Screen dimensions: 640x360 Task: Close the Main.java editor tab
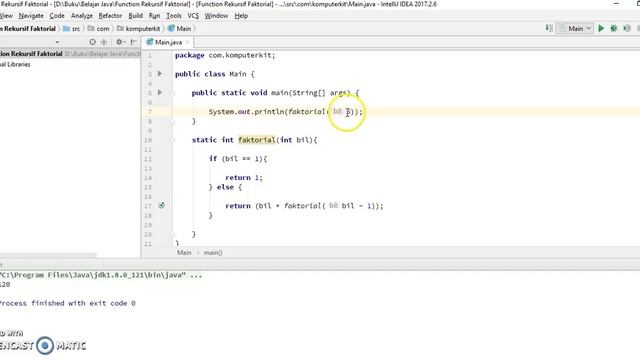[x=187, y=42]
